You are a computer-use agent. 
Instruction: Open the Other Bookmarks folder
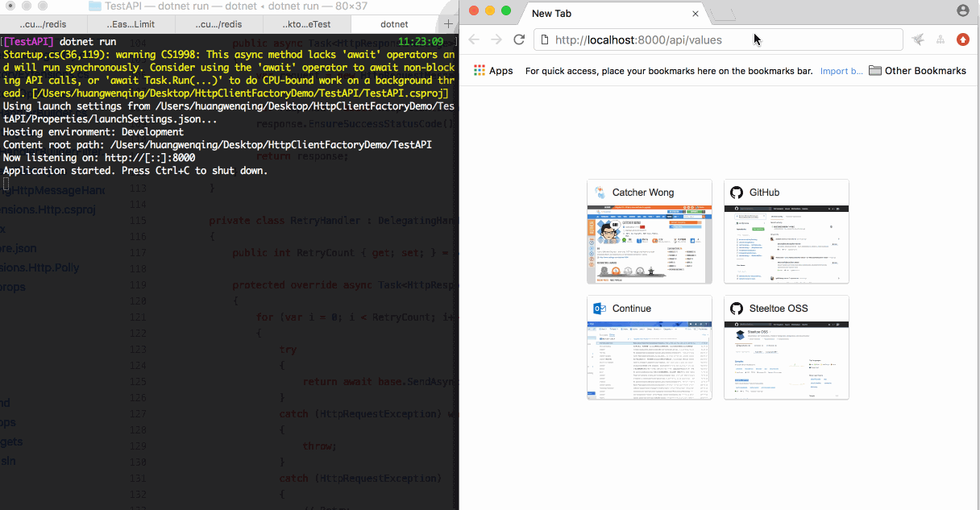(x=917, y=71)
